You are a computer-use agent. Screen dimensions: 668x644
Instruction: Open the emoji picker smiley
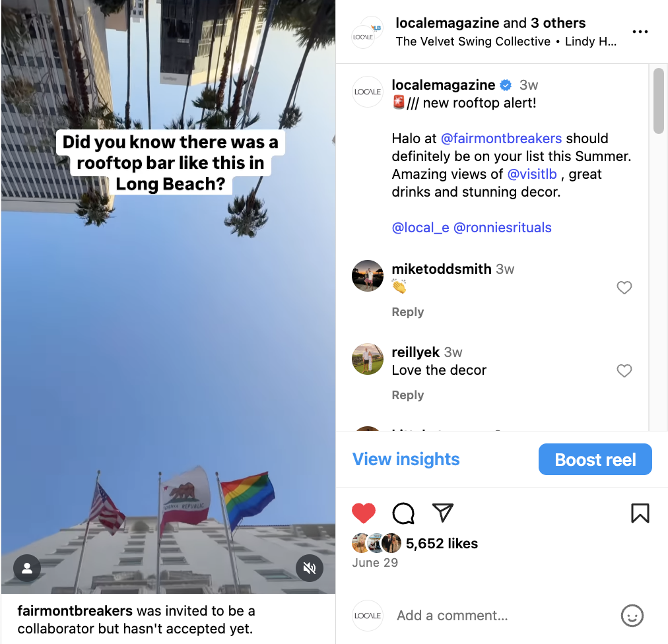(x=632, y=616)
